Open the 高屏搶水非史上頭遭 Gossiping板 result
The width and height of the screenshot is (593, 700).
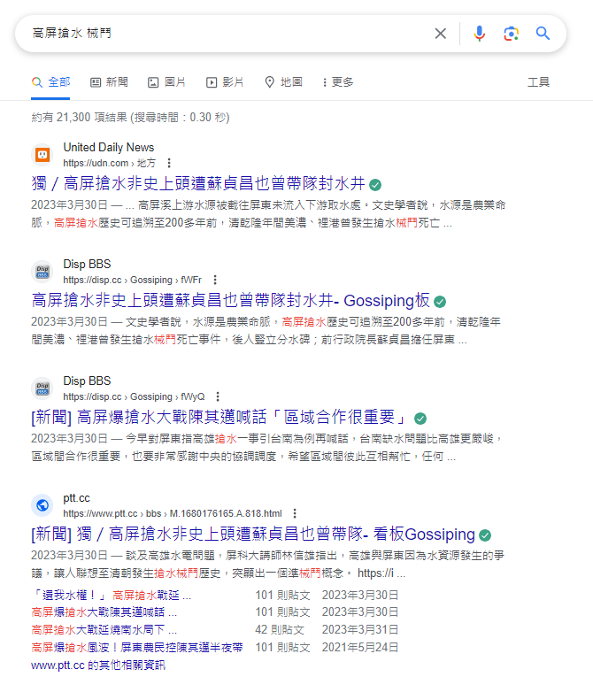(230, 301)
